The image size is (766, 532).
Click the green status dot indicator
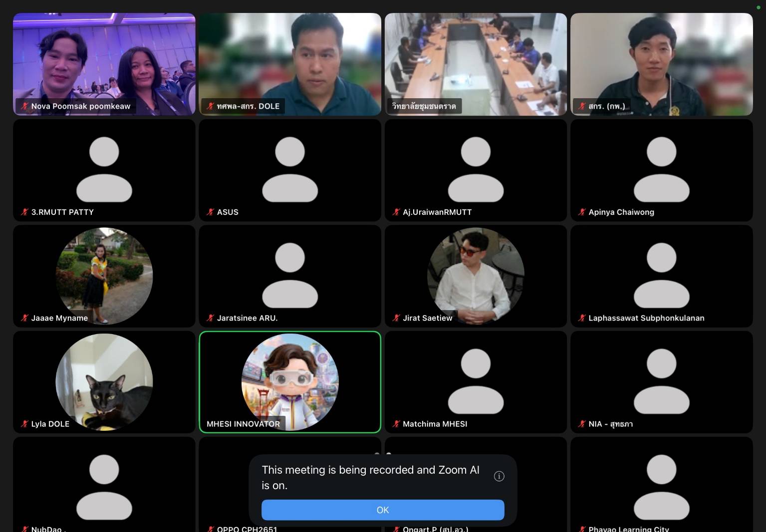(759, 7)
